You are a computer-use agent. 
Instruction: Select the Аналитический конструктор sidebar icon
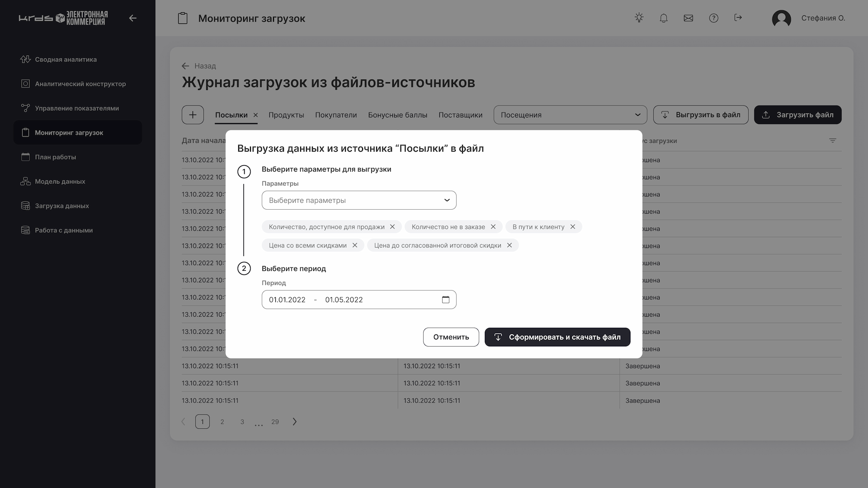[x=25, y=84]
